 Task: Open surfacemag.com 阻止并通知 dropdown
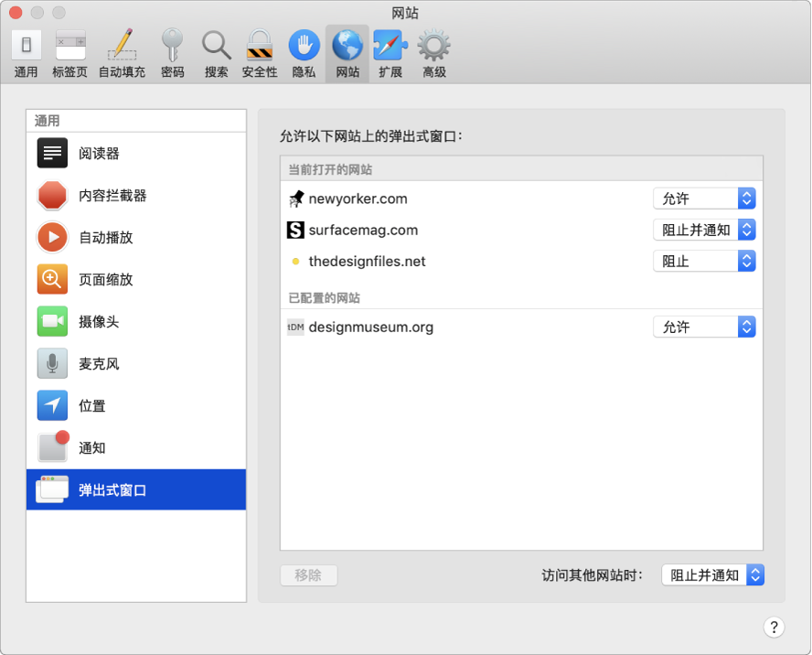pos(704,231)
